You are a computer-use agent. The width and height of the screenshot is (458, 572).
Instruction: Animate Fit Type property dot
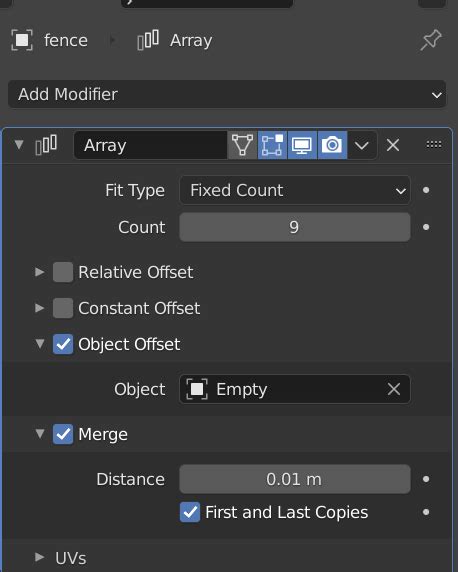426,190
